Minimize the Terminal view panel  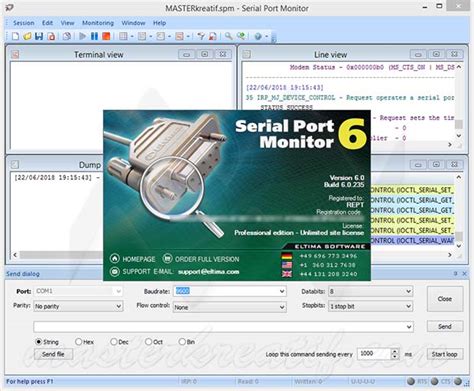pos(186,54)
